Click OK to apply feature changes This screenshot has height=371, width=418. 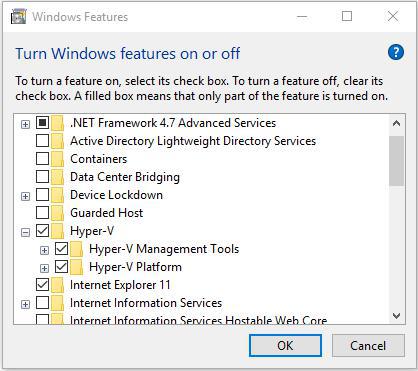pyautogui.click(x=285, y=346)
